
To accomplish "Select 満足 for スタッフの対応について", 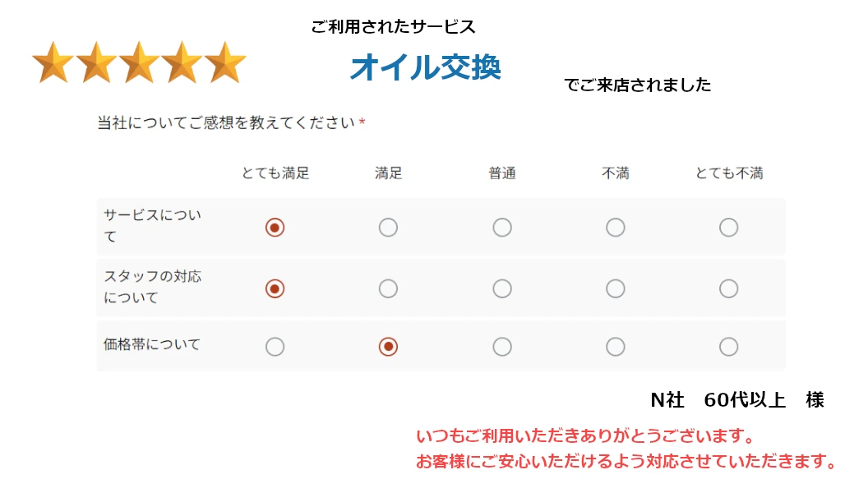I will (388, 288).
